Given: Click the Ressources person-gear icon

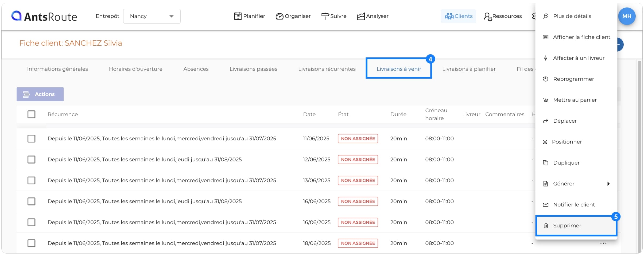Looking at the screenshot, I should pyautogui.click(x=487, y=17).
